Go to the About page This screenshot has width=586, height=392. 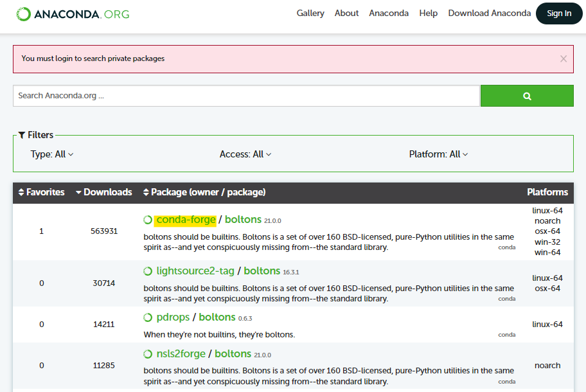[x=346, y=13]
